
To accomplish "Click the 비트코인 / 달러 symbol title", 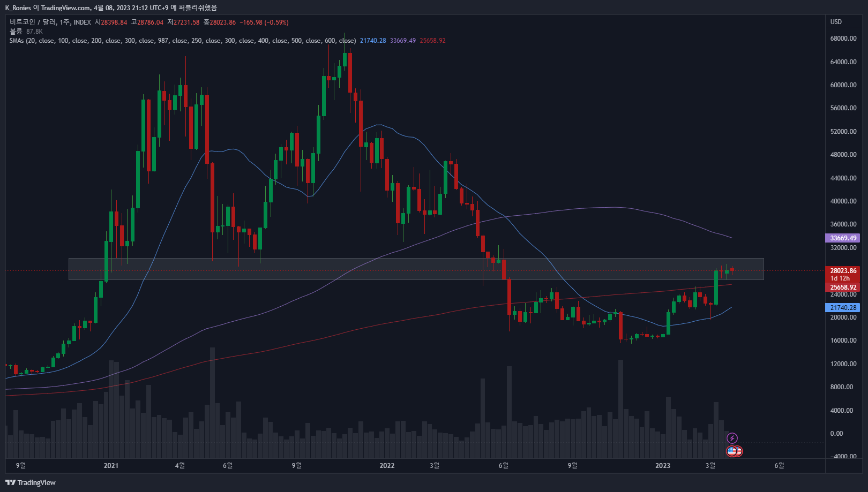I will 33,22.
